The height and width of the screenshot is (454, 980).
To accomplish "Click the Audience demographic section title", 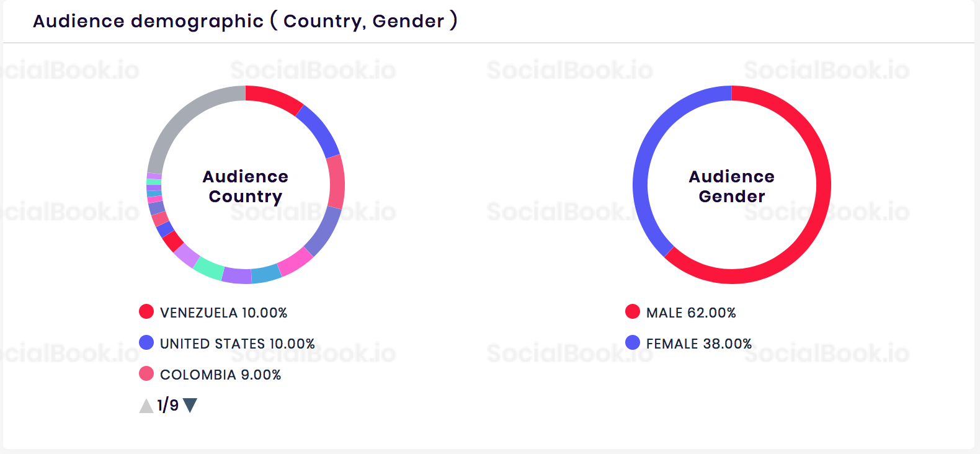I will click(245, 21).
